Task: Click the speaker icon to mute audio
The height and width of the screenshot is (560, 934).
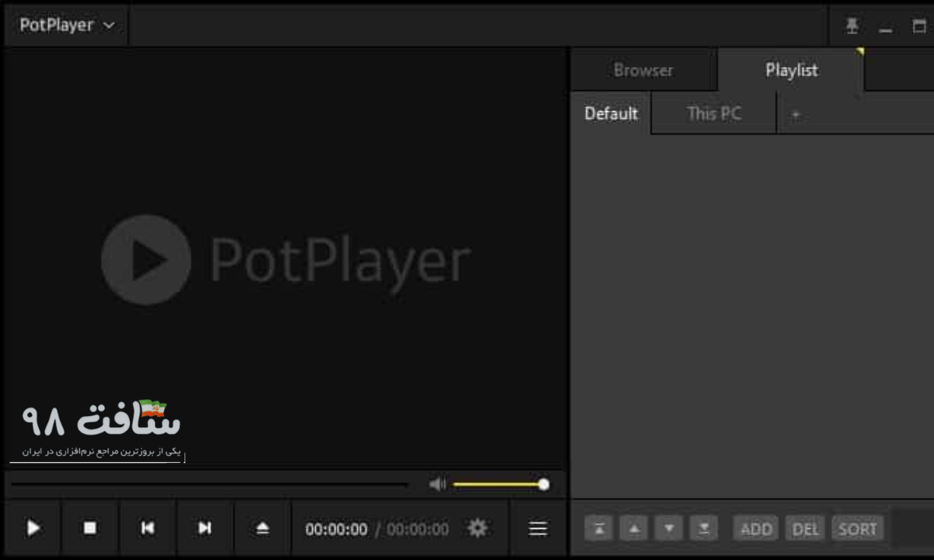Action: coord(437,484)
